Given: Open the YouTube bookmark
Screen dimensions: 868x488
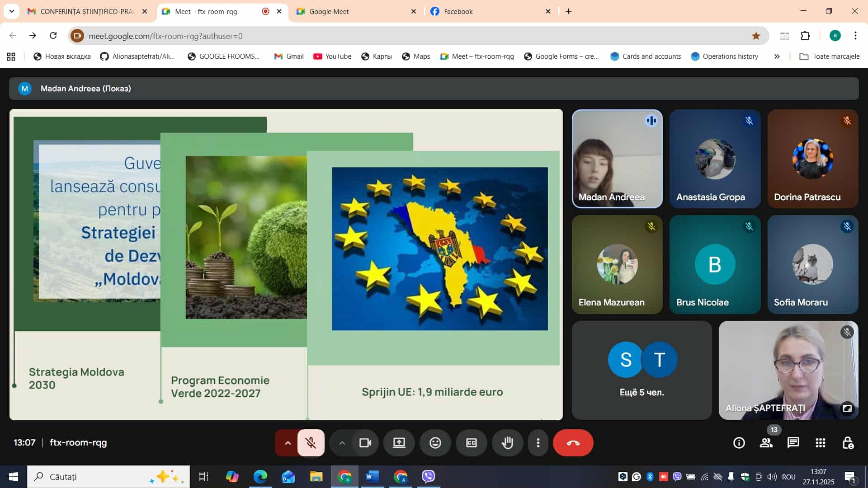Looking at the screenshot, I should click(332, 56).
